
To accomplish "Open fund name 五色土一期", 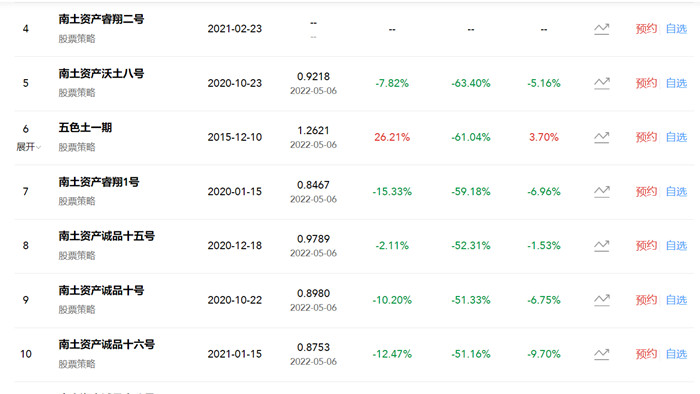I will coord(85,128).
